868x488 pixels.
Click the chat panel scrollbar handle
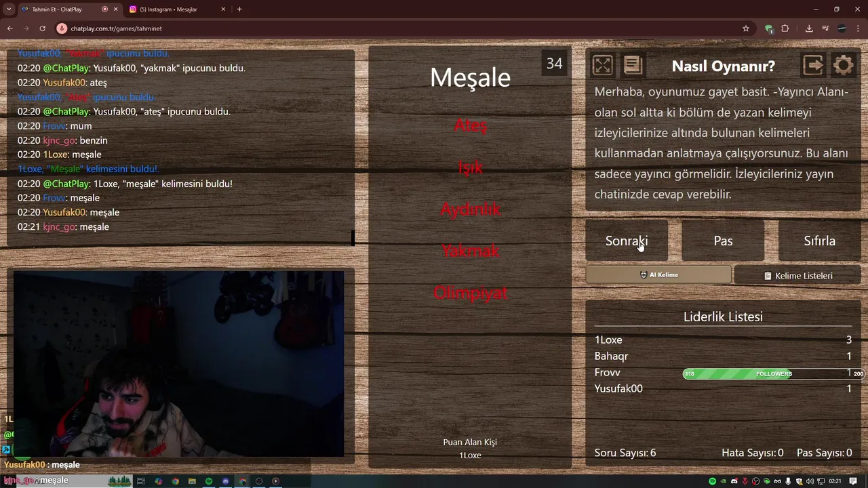353,238
